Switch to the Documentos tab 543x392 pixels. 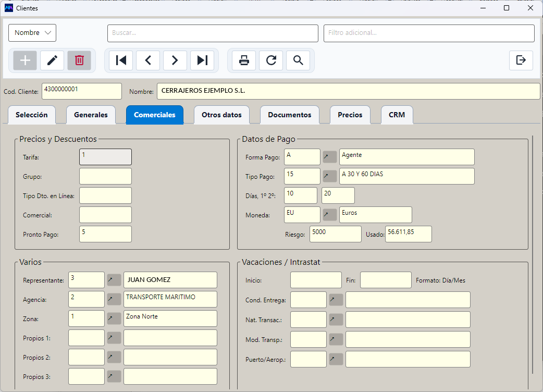(290, 115)
